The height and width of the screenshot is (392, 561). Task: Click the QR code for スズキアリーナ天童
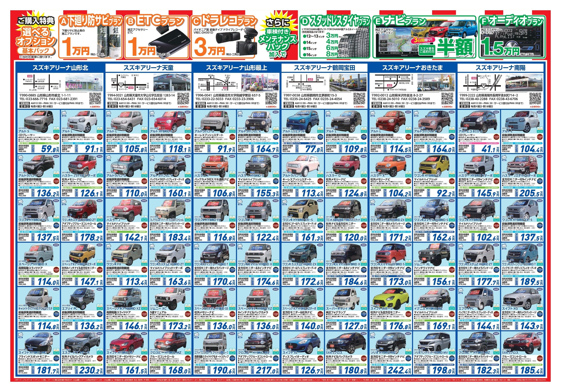tap(184, 99)
